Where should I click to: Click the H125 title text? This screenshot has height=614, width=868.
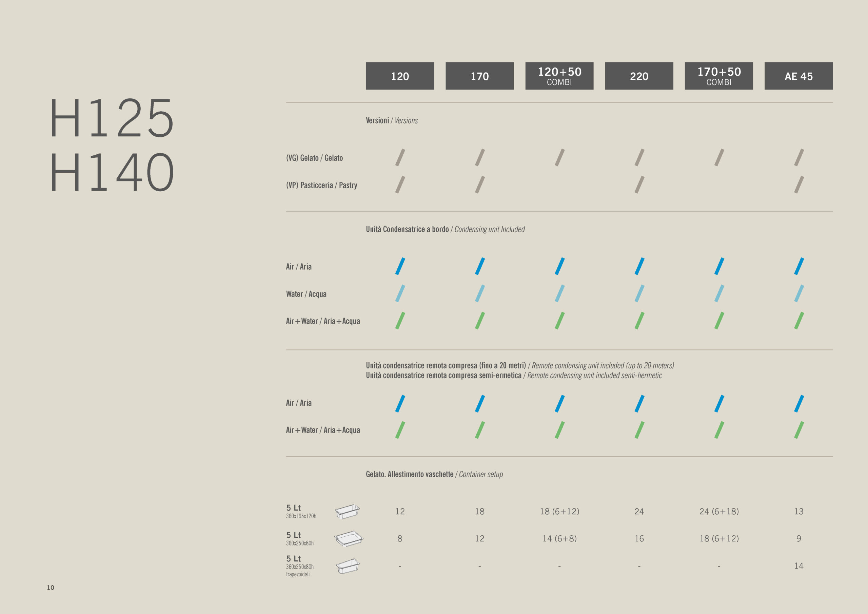pyautogui.click(x=112, y=118)
